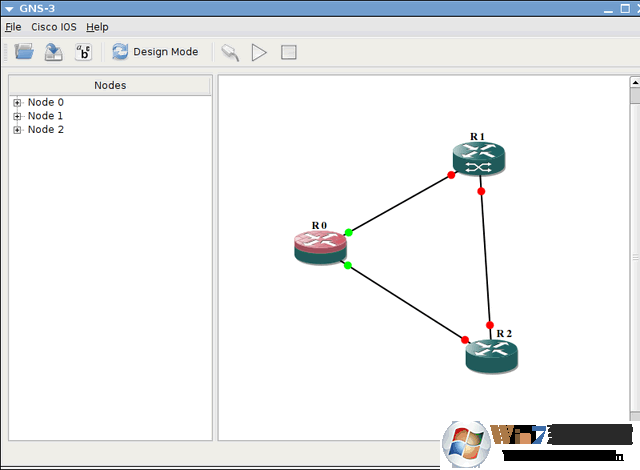Click the R 0 label text
The height and width of the screenshot is (470, 640).
coord(319,225)
